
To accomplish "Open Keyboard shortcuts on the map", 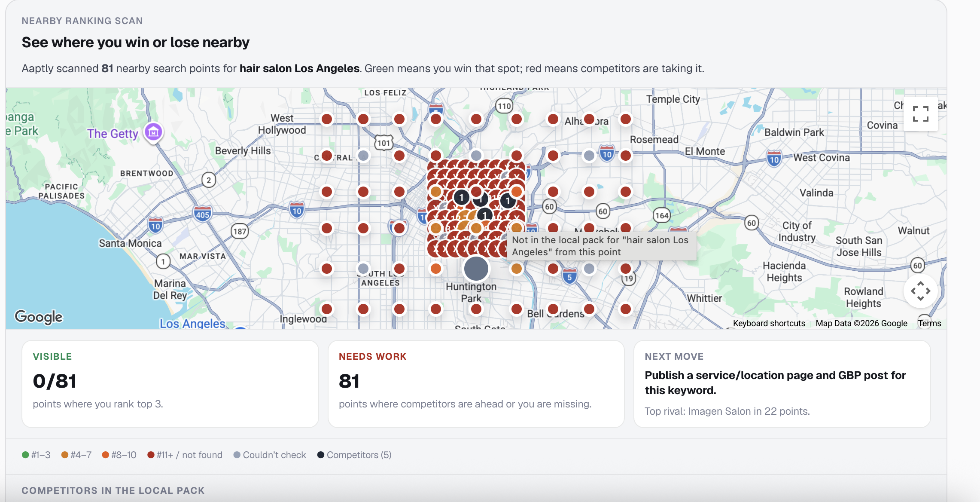I will (769, 323).
